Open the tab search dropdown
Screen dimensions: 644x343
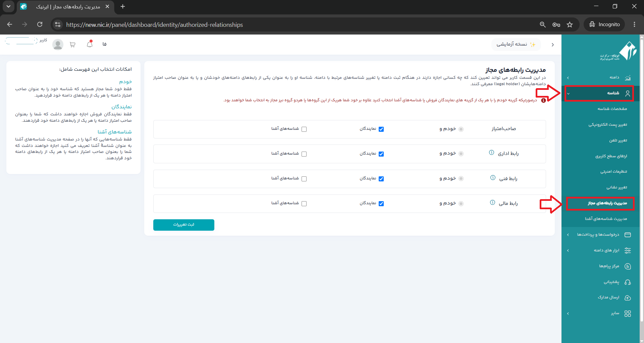8,6
